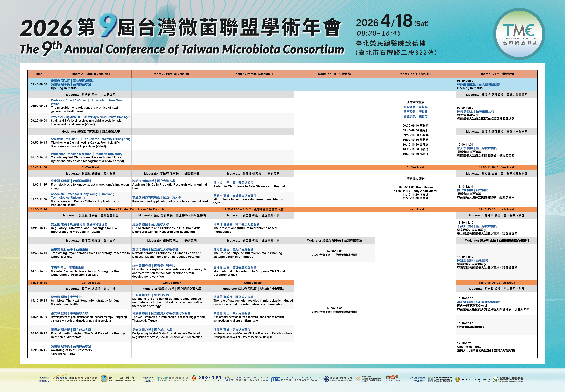The width and height of the screenshot is (565, 392).
Task: Click Professor Francine Marques speaker link
Action: pyautogui.click(x=71, y=154)
